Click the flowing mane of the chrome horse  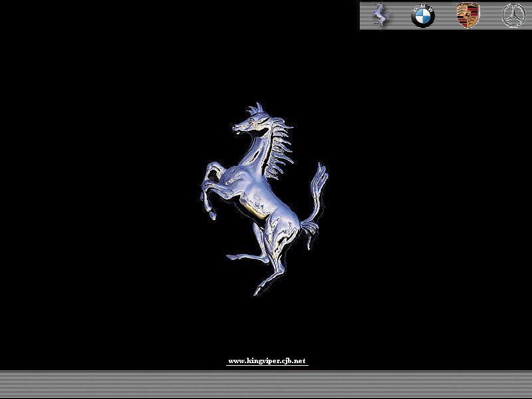[280, 148]
